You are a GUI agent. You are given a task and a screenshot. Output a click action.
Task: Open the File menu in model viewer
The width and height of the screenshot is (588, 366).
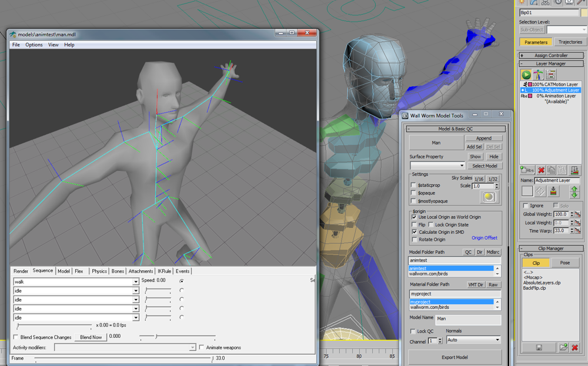16,45
